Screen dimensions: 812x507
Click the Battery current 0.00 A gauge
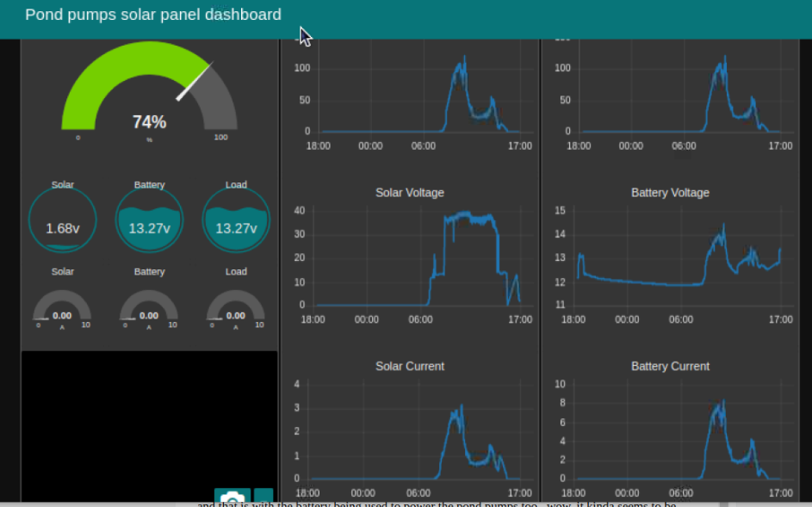click(x=149, y=310)
